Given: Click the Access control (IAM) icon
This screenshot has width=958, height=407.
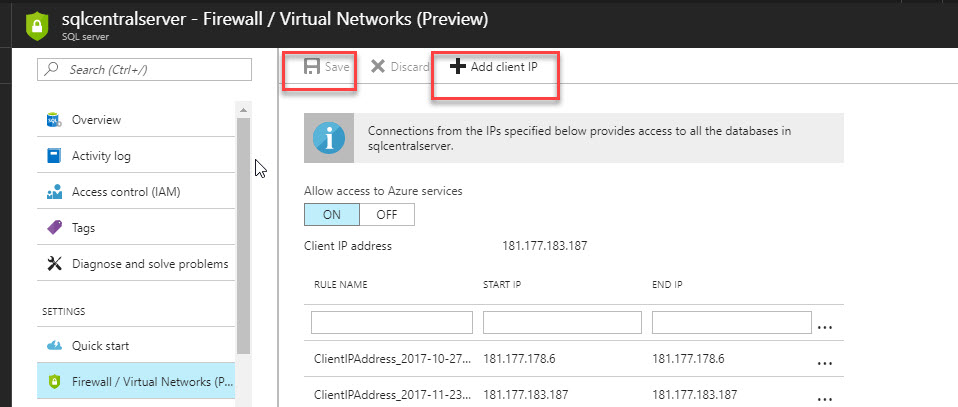Looking at the screenshot, I should pos(55,192).
